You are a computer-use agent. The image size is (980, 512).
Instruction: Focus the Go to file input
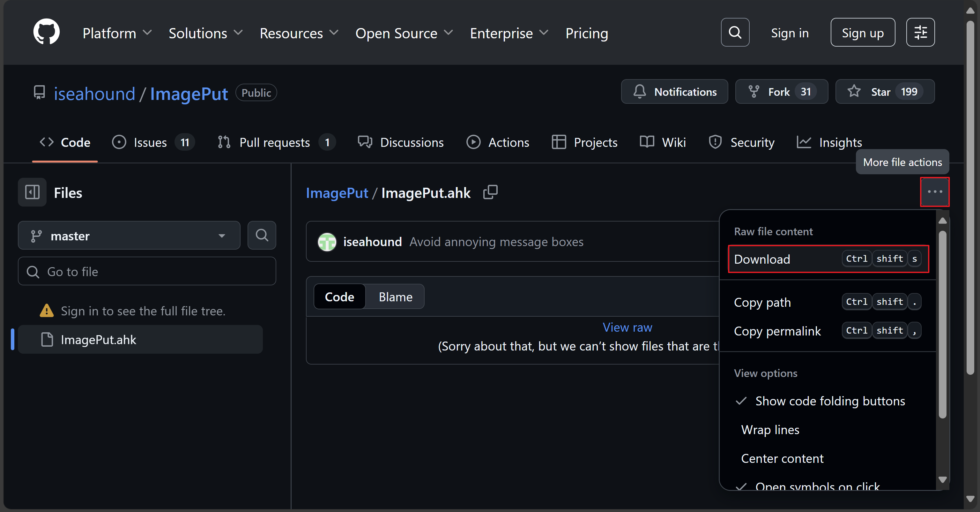(x=147, y=271)
